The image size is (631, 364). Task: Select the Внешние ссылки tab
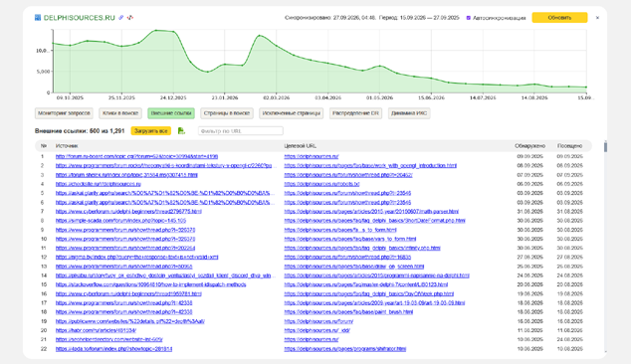point(171,113)
